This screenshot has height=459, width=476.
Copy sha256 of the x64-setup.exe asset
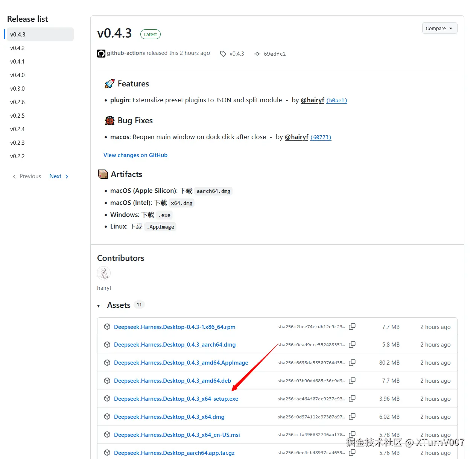pyautogui.click(x=352, y=398)
